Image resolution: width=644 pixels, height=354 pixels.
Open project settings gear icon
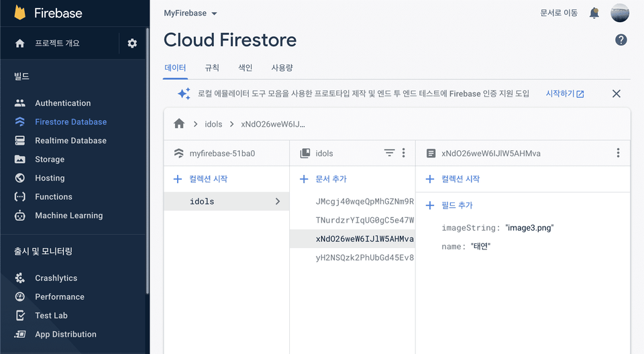(132, 43)
